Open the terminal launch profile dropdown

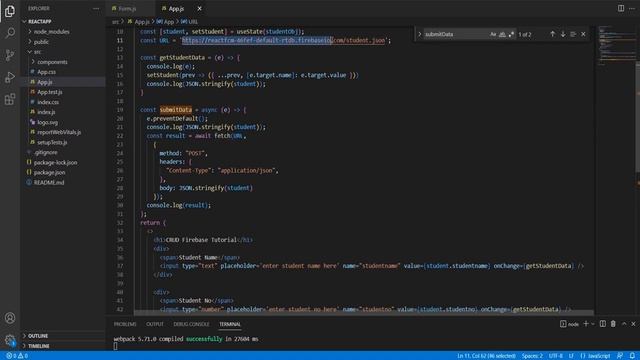593,324
